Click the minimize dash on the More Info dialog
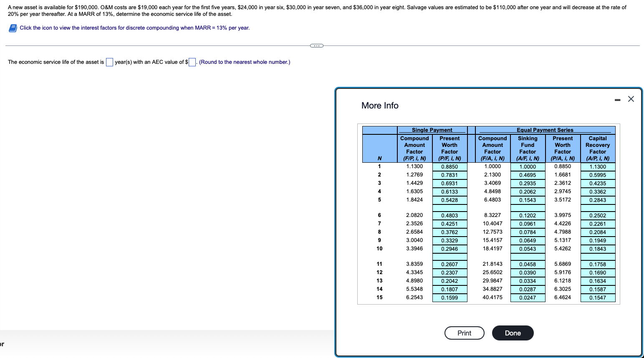644x358 pixels. click(x=617, y=99)
